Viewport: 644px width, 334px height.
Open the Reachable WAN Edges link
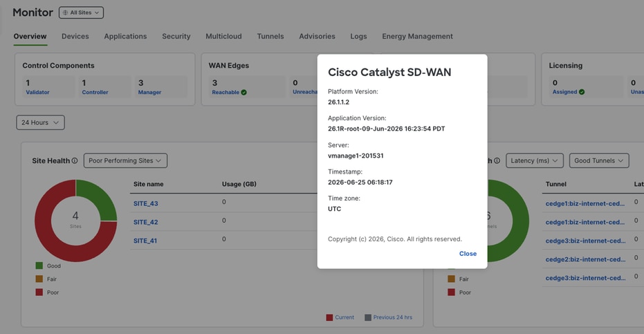[x=226, y=93]
